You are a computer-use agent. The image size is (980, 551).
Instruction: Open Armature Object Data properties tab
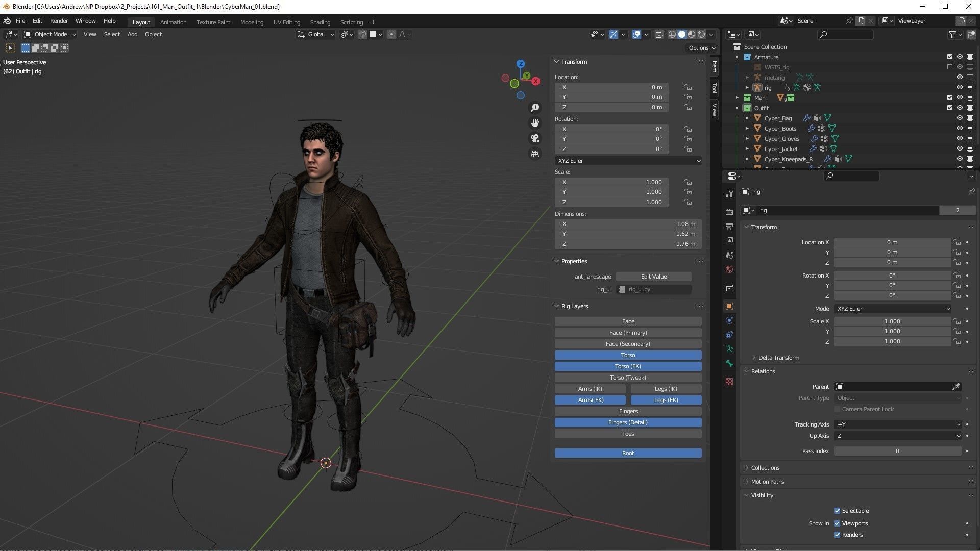729,349
